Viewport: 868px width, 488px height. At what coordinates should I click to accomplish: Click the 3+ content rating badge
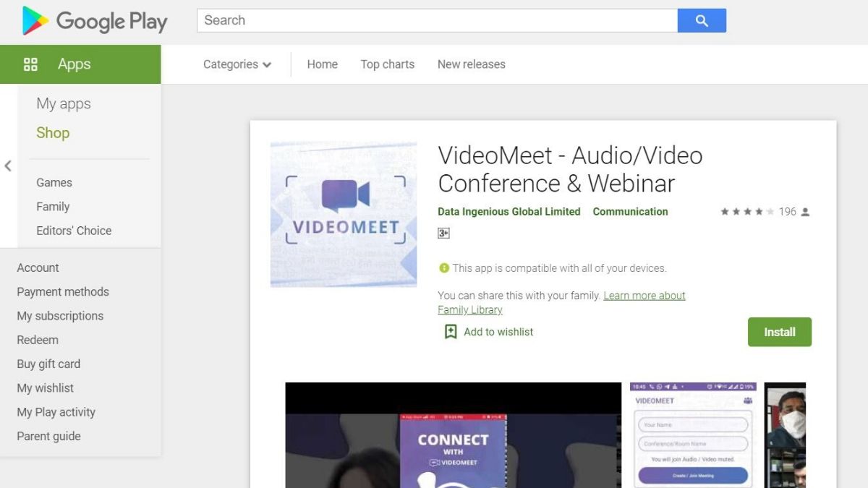tap(444, 233)
